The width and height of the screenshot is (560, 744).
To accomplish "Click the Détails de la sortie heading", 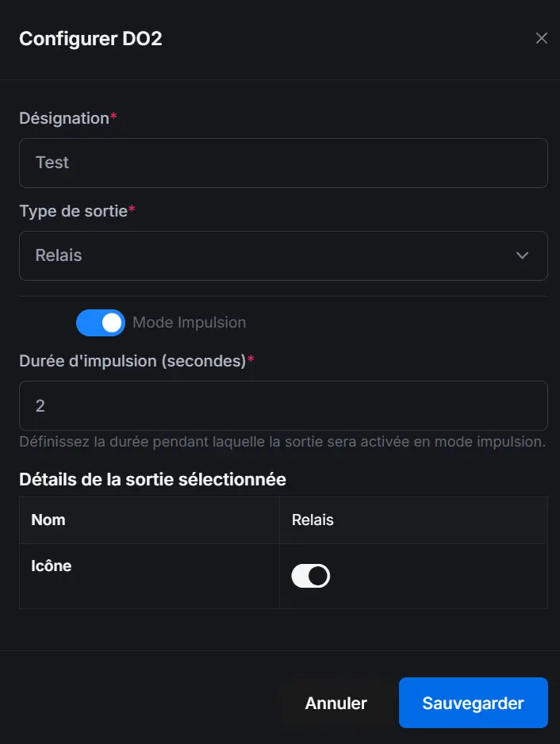I will [152, 479].
